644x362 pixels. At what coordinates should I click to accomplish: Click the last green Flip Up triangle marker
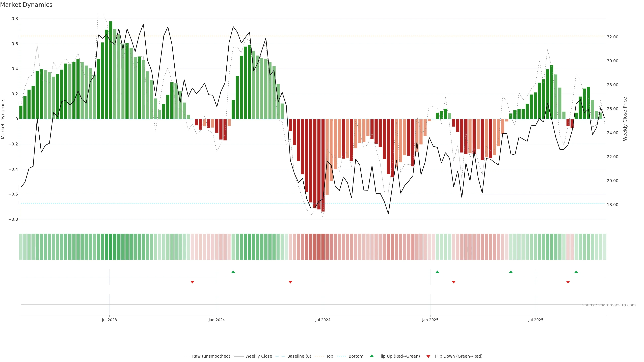(576, 272)
